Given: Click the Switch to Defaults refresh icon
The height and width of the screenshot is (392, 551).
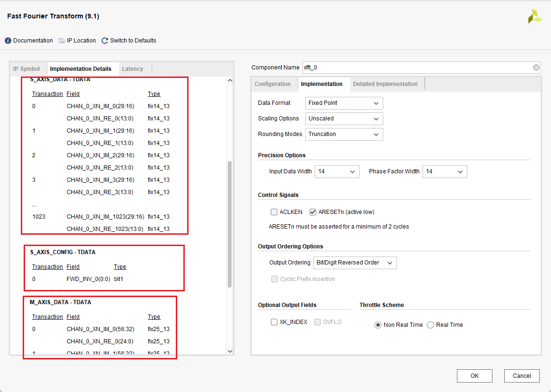Looking at the screenshot, I should coord(105,41).
